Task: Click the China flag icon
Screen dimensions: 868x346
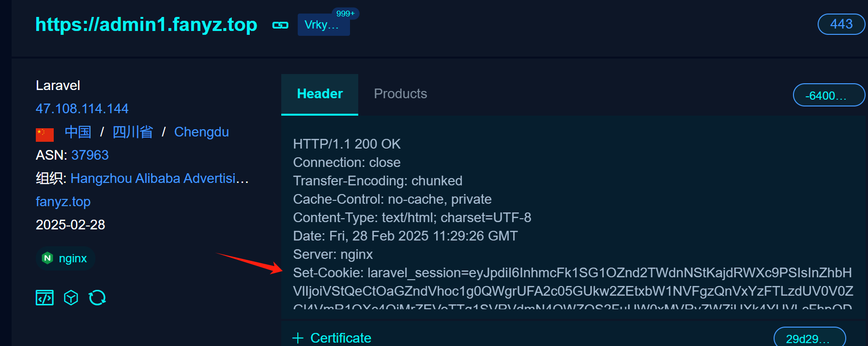Action: coord(45,134)
